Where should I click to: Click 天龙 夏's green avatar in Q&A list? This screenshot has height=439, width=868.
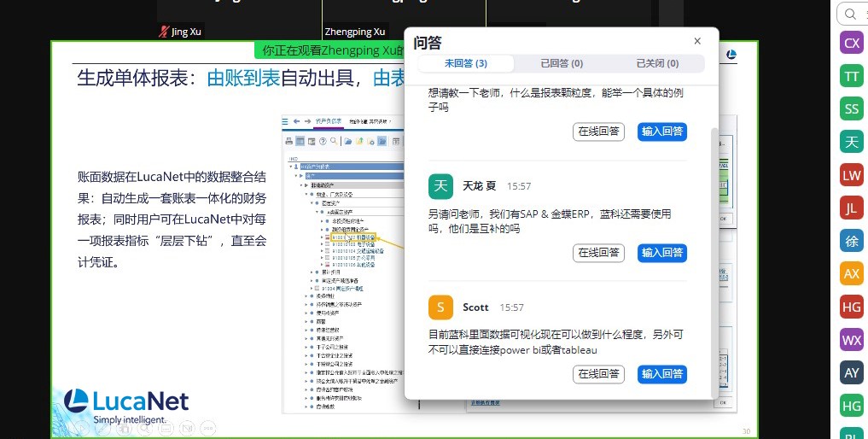[x=440, y=186]
